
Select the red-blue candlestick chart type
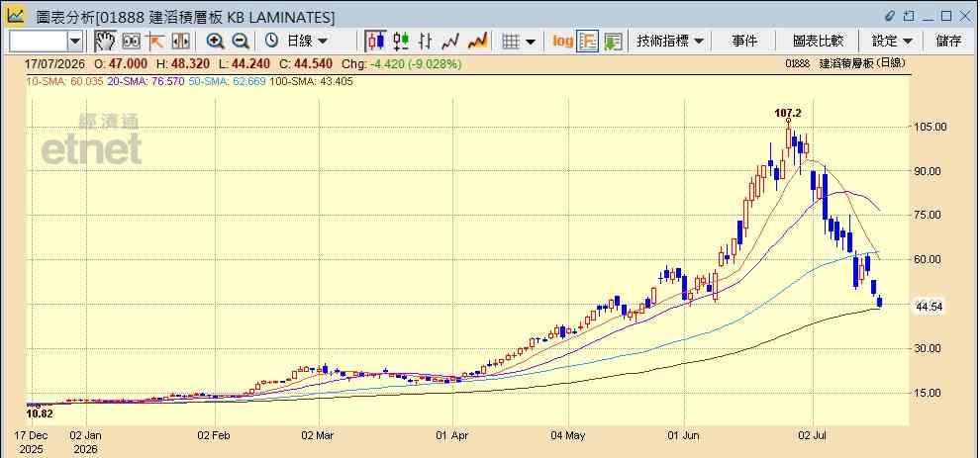375,42
